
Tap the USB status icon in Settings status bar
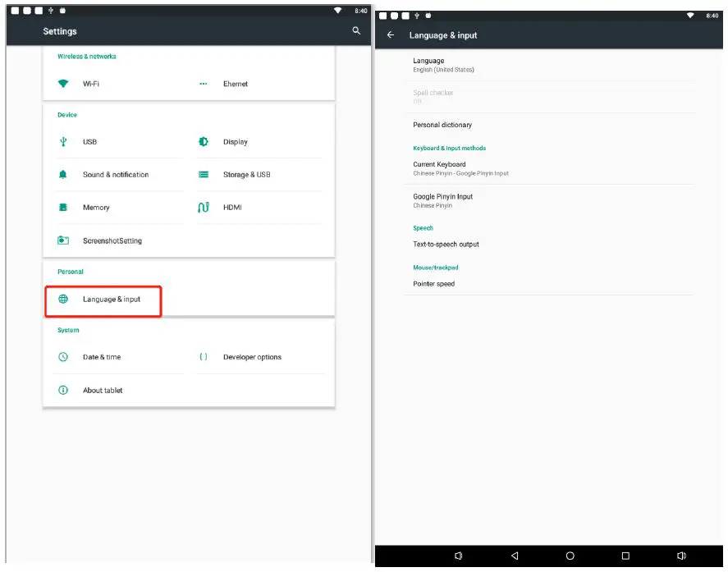pyautogui.click(x=51, y=10)
